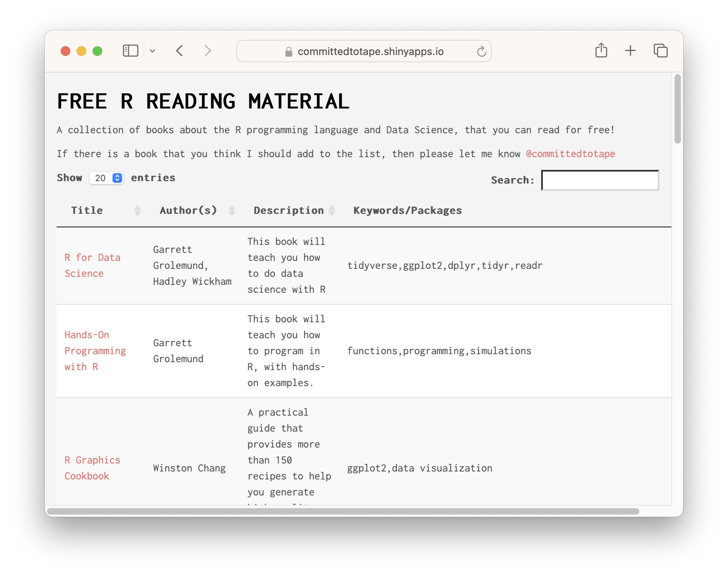The height and width of the screenshot is (576, 728).
Task: Open Hands-On Programming with R link
Action: coord(95,351)
